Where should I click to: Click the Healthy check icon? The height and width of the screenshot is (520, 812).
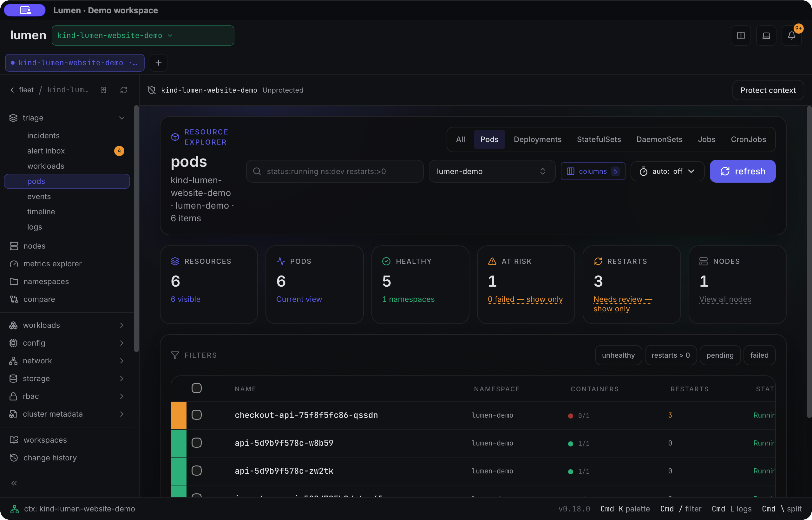tap(386, 261)
